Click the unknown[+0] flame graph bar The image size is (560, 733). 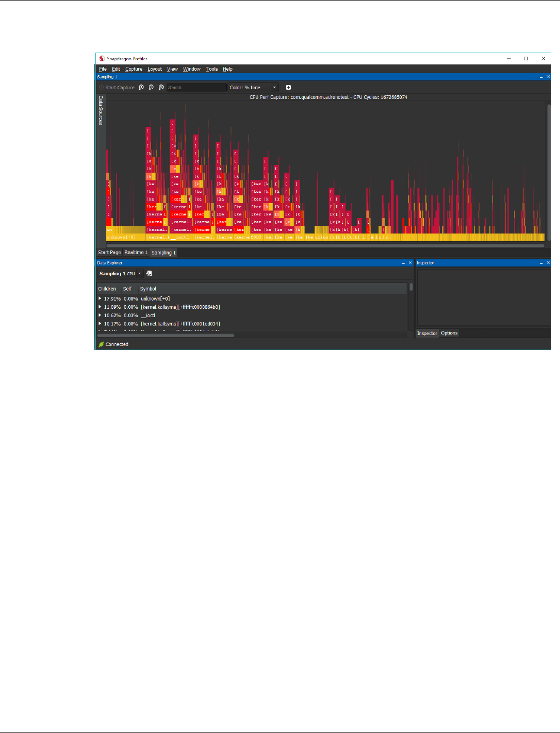coord(126,237)
